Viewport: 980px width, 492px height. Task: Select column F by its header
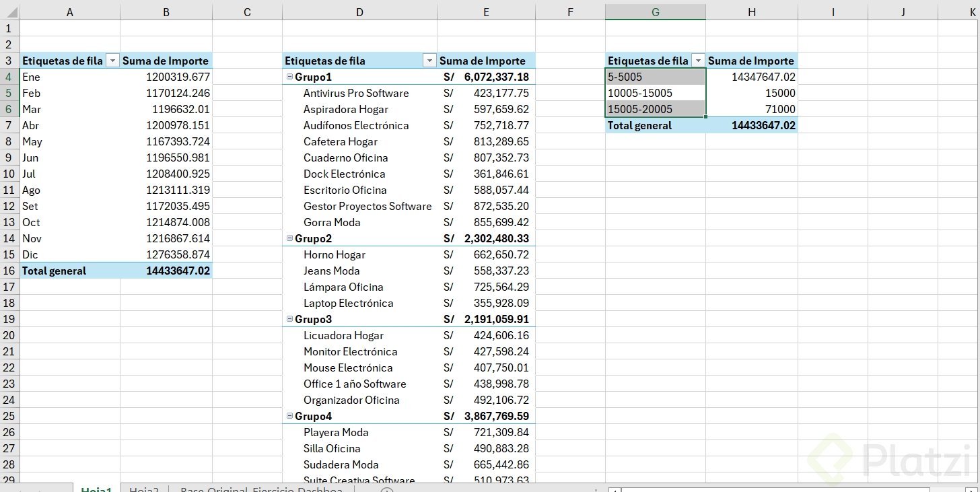tap(570, 11)
